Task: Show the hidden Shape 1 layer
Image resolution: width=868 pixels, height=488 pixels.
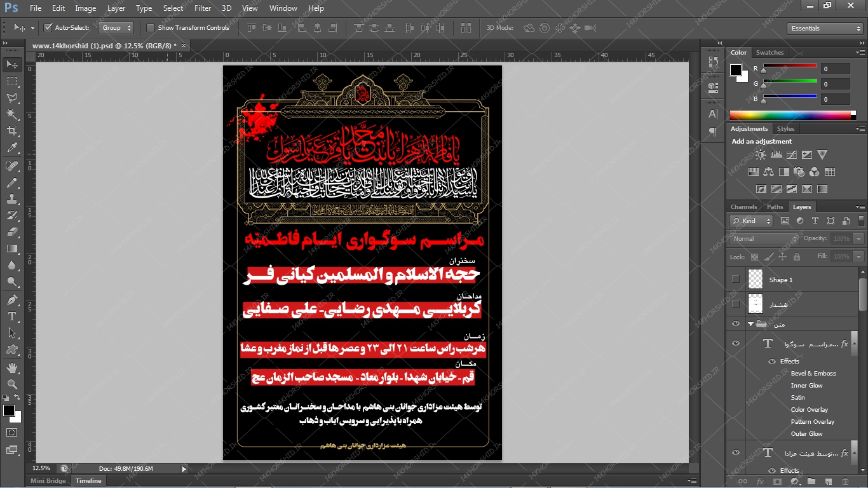Action: (736, 280)
